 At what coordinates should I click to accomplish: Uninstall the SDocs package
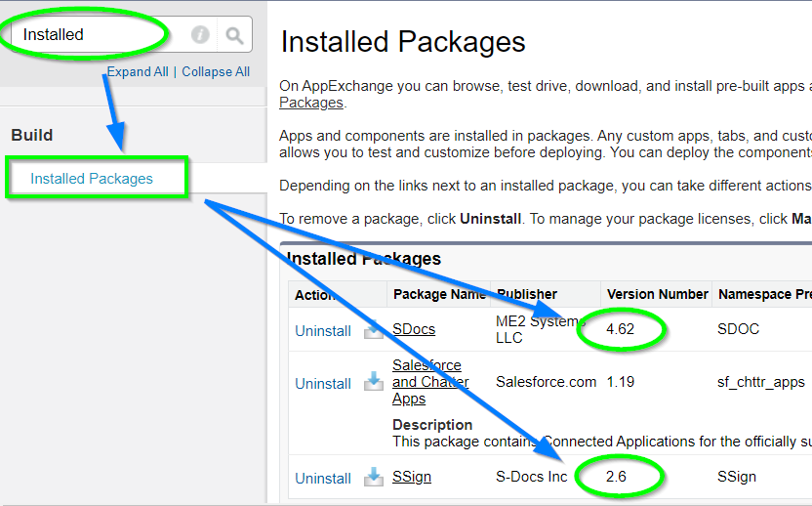pyautogui.click(x=323, y=331)
